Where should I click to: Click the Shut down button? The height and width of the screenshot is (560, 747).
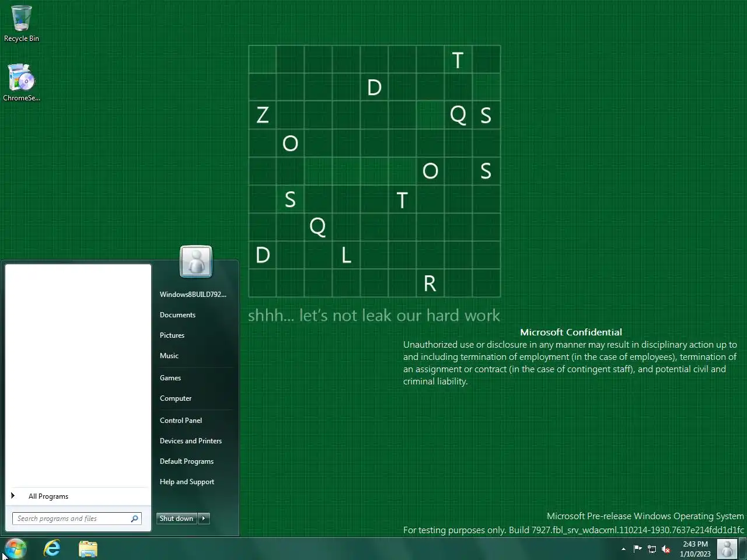tap(177, 519)
